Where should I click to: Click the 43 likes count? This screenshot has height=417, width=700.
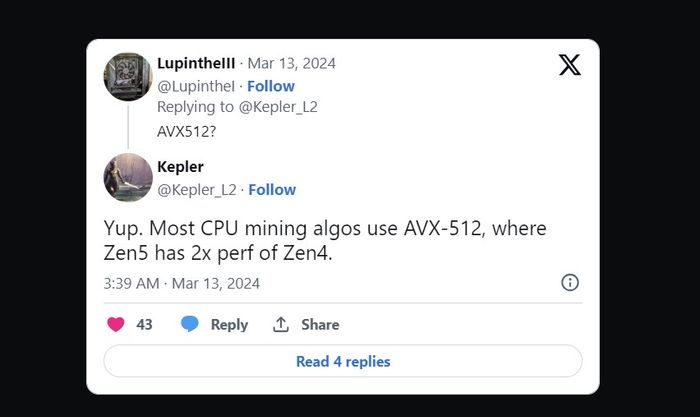(144, 324)
